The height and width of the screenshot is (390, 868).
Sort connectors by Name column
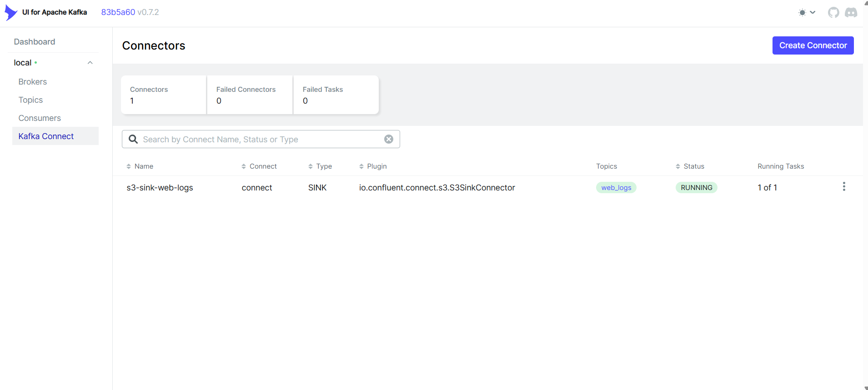pos(140,166)
